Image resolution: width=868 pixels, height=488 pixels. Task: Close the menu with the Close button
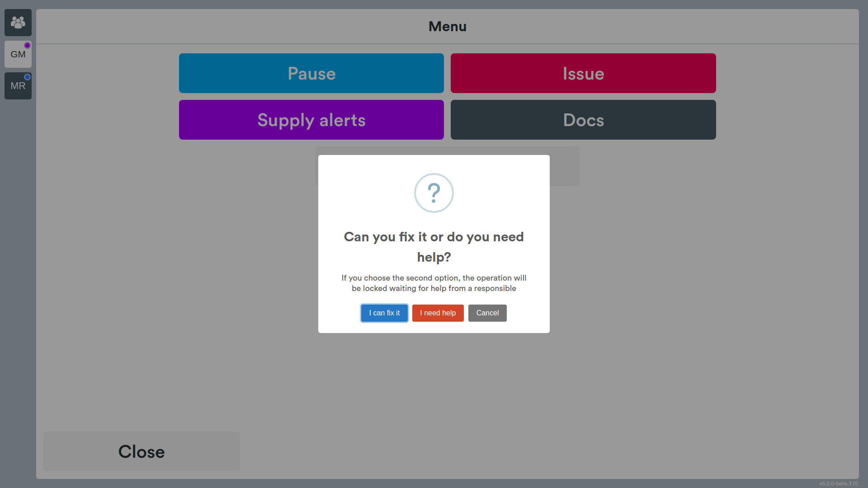(142, 451)
